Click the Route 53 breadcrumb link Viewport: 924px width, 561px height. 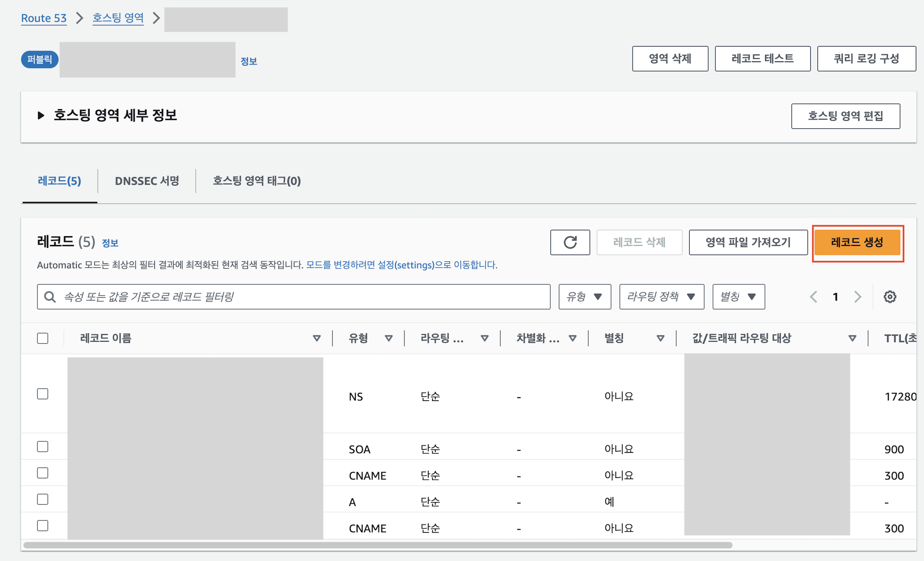(43, 18)
